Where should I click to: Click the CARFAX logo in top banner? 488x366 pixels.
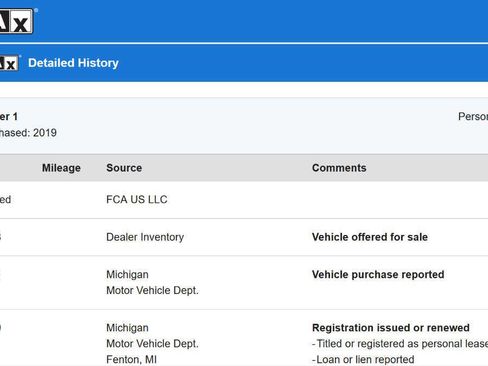tap(16, 21)
